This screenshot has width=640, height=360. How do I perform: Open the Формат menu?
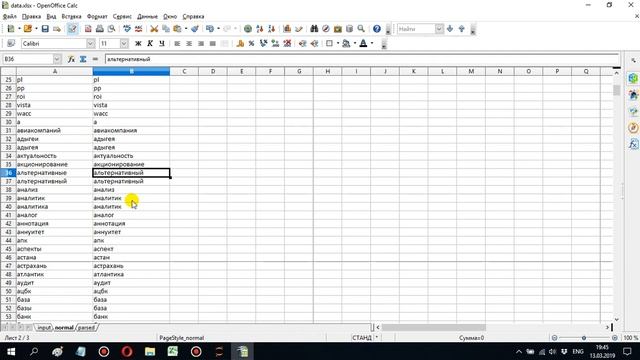pyautogui.click(x=97, y=17)
